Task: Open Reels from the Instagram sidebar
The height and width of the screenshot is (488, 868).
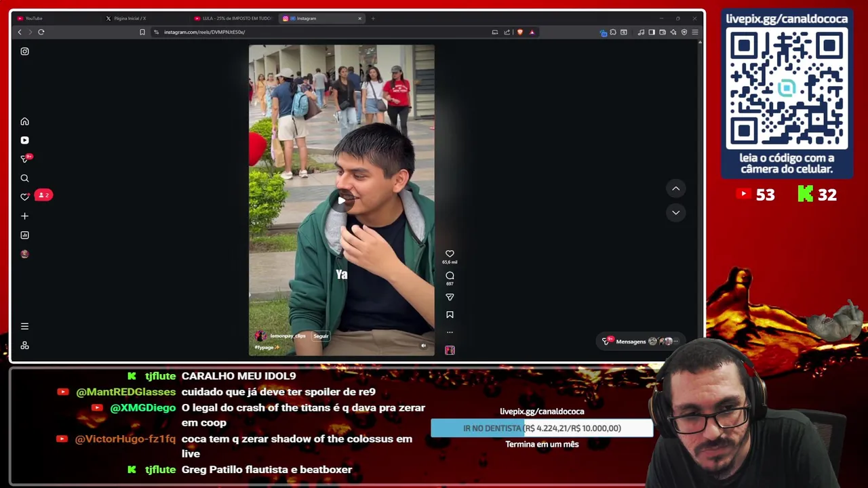Action: [x=24, y=140]
